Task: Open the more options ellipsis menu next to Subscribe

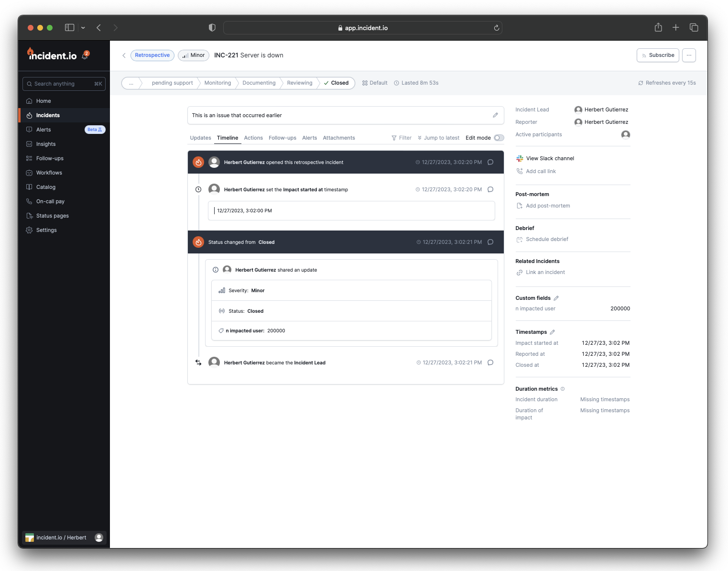Action: tap(689, 55)
